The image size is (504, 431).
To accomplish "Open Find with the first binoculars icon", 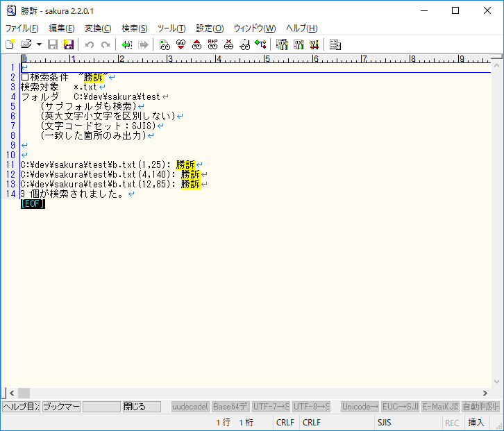I will point(165,44).
